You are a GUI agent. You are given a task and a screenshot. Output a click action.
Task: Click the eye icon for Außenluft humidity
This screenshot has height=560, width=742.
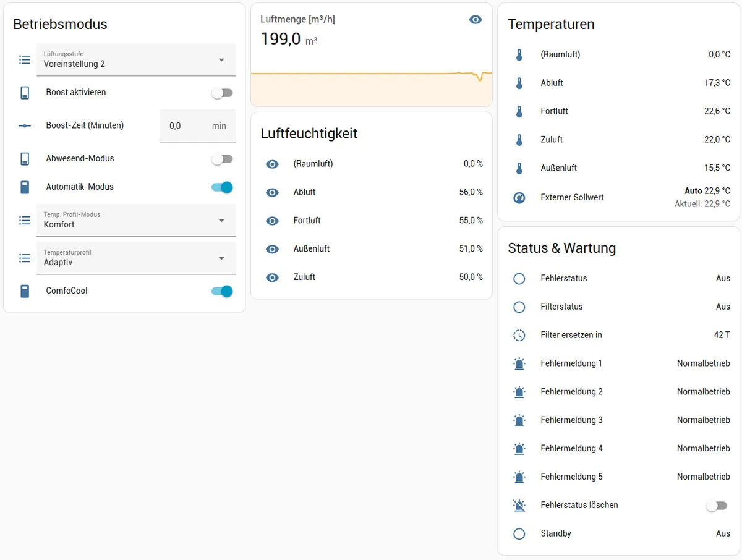[x=272, y=249]
